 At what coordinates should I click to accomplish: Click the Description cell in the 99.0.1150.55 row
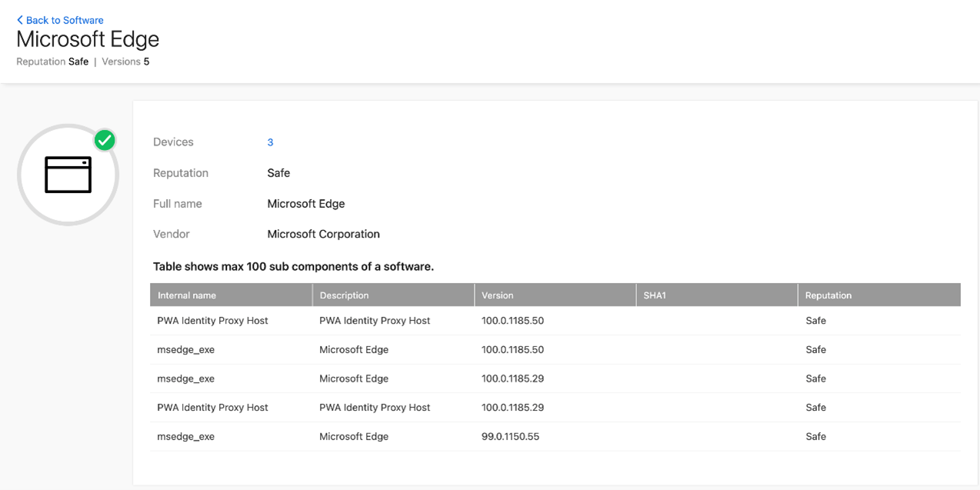click(354, 436)
